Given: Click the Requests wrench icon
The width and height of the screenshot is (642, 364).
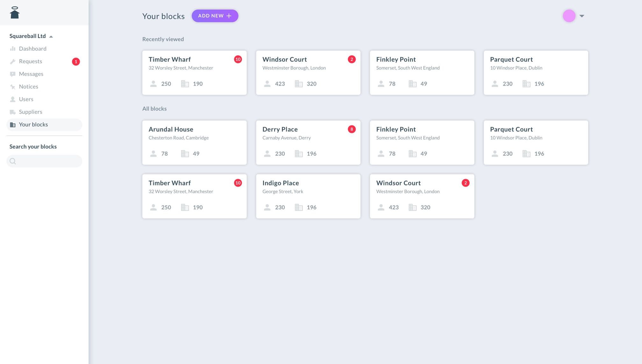Looking at the screenshot, I should 13,61.
